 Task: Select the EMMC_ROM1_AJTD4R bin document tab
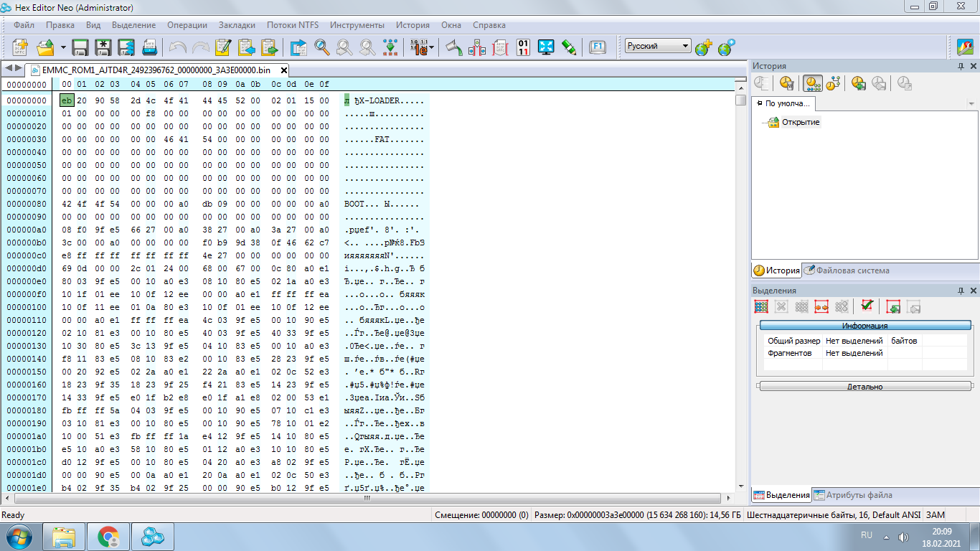point(156,70)
